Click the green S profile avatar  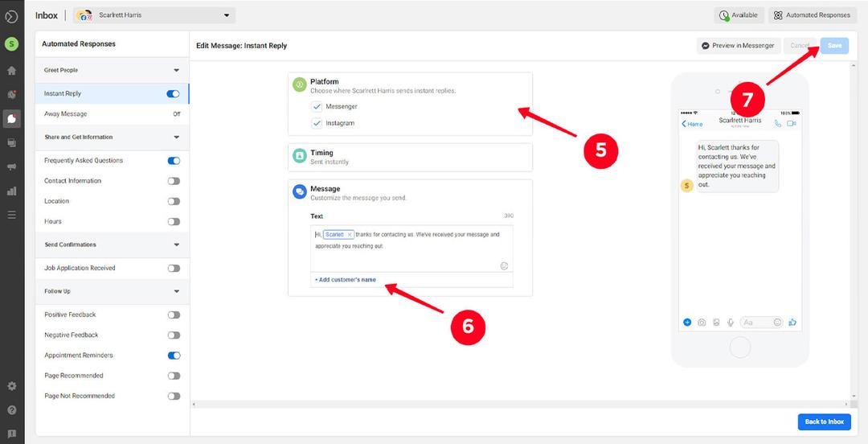point(11,43)
